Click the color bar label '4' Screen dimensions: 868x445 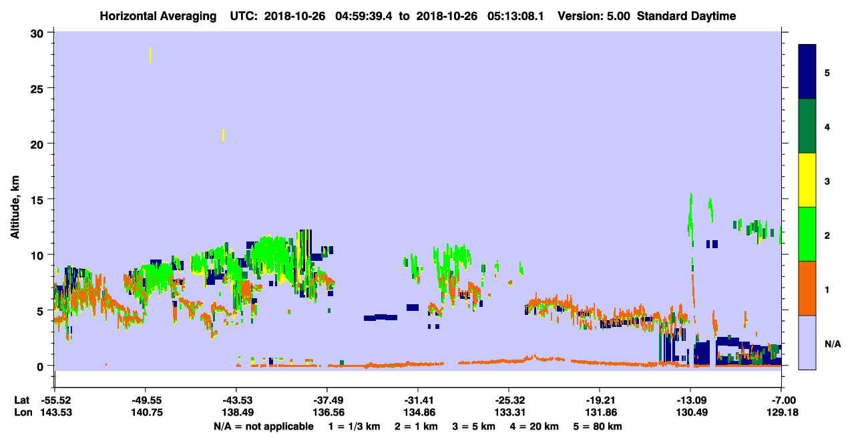pos(827,127)
